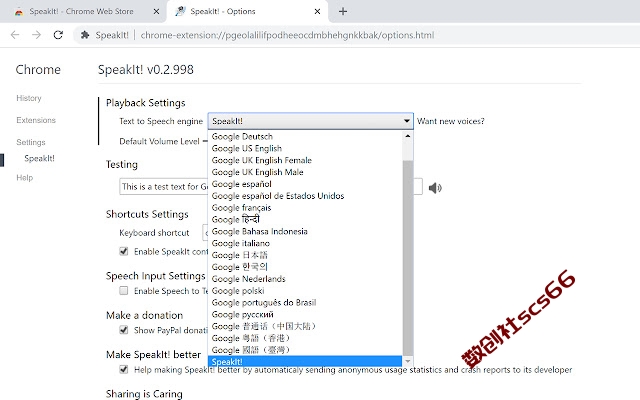The width and height of the screenshot is (640, 400).
Task: Click the dropdown list scrollbar thumb
Action: [407, 258]
